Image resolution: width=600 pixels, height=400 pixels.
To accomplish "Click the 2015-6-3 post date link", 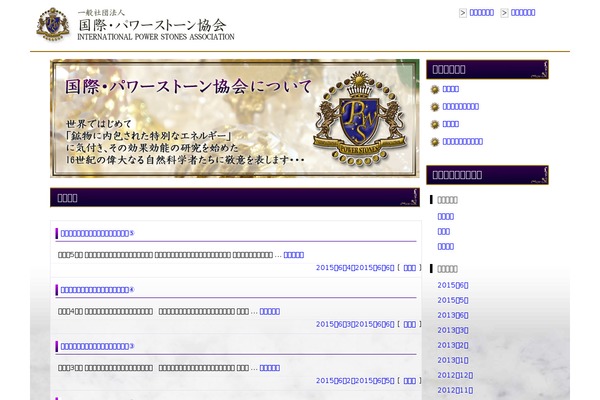I will coord(335,324).
